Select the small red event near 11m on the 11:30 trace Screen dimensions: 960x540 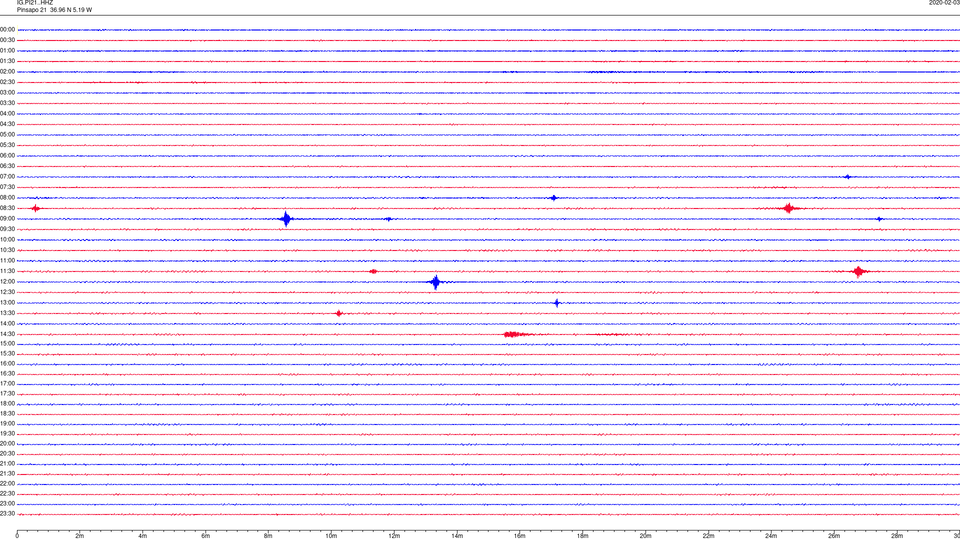[373, 271]
